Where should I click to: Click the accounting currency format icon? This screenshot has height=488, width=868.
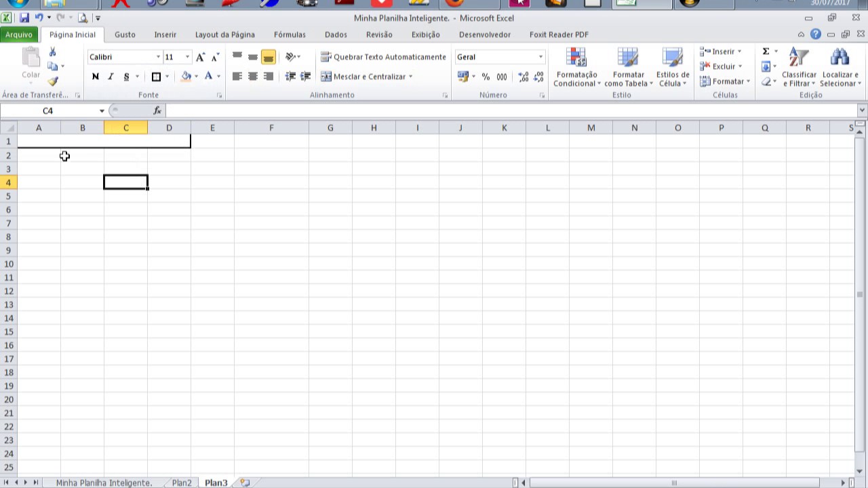(463, 77)
